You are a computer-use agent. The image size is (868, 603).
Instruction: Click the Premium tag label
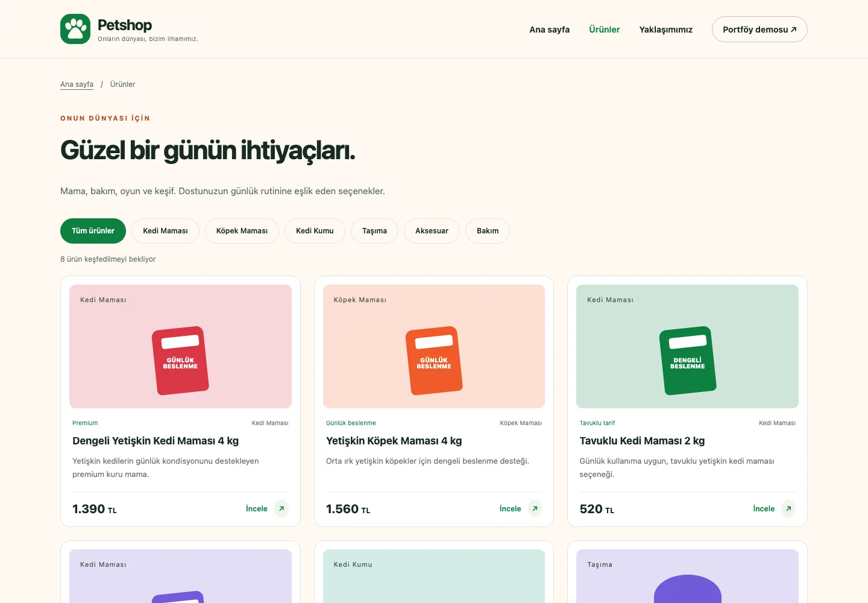tap(85, 423)
